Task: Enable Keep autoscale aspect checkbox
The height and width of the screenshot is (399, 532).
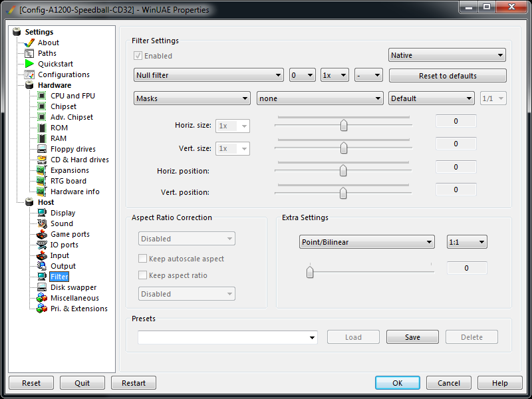Action: 142,259
